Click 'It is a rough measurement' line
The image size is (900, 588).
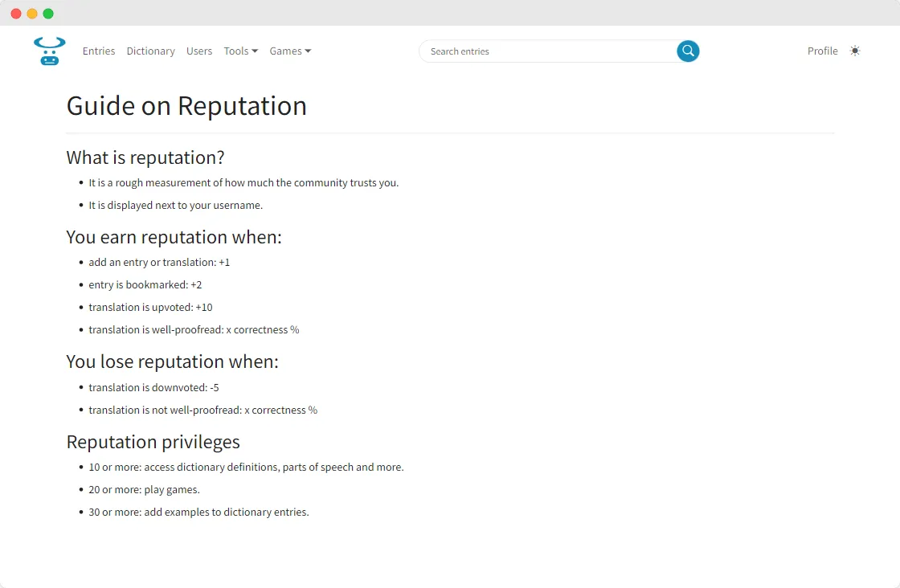(x=243, y=182)
